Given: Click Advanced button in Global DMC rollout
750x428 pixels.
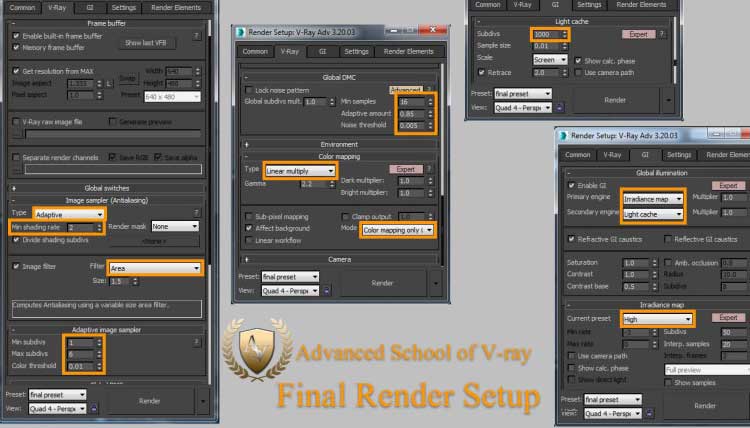Looking at the screenshot, I should (x=406, y=89).
